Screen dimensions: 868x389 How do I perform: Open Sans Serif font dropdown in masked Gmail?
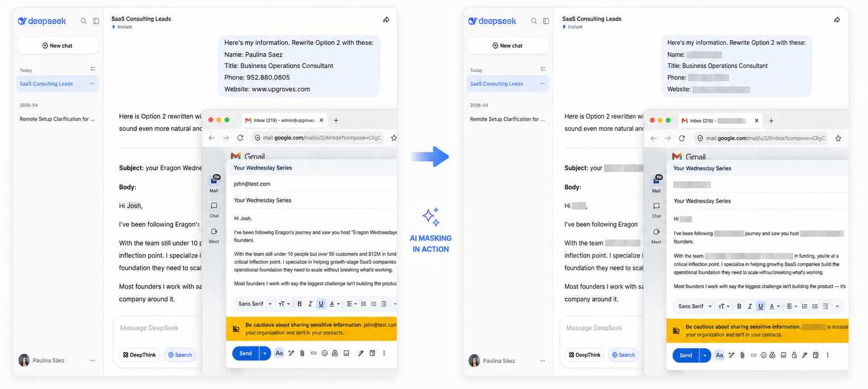coord(695,306)
